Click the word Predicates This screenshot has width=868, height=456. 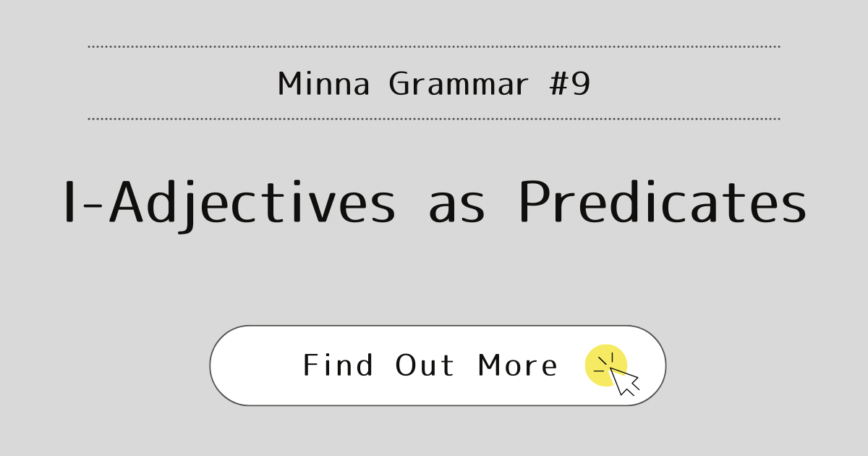[x=662, y=203]
